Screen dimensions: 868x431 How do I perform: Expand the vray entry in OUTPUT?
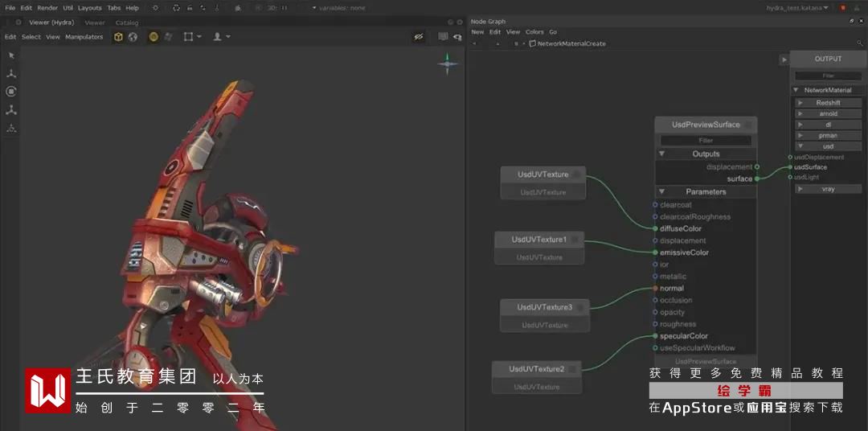(800, 189)
